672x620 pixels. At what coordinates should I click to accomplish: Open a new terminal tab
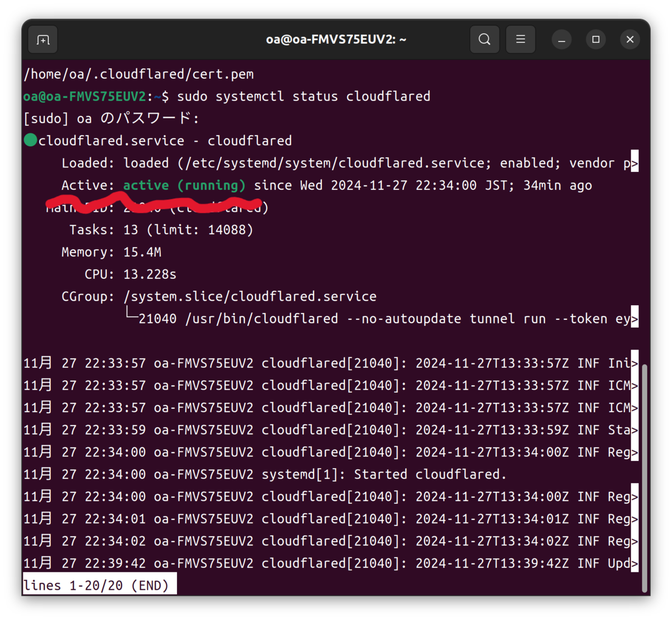(43, 40)
